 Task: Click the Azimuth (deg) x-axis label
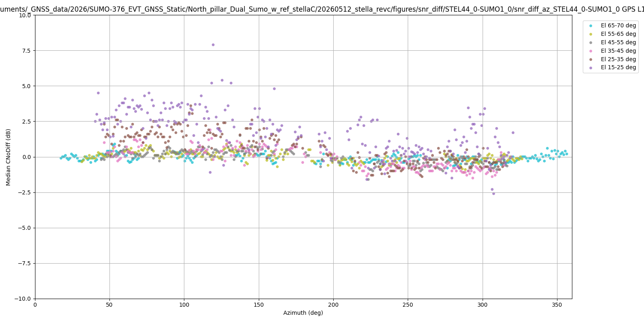pos(303,313)
